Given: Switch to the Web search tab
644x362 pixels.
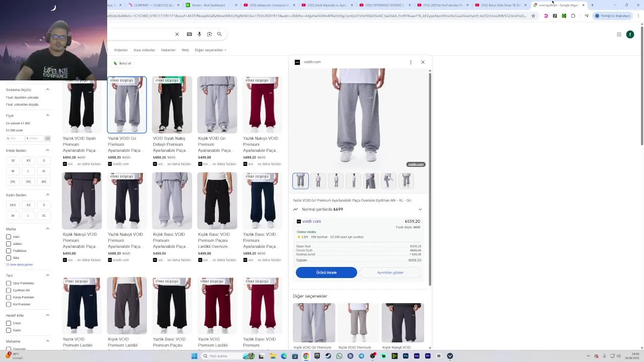Looking at the screenshot, I should pos(185,50).
